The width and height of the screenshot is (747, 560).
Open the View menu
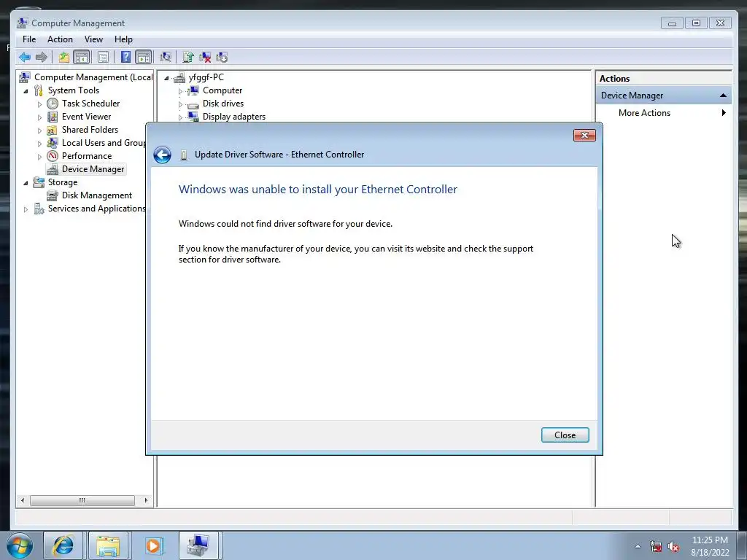93,39
